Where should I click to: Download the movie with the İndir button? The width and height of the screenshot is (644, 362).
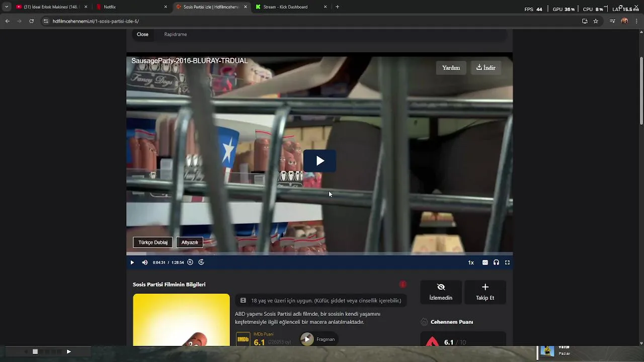[x=486, y=68]
